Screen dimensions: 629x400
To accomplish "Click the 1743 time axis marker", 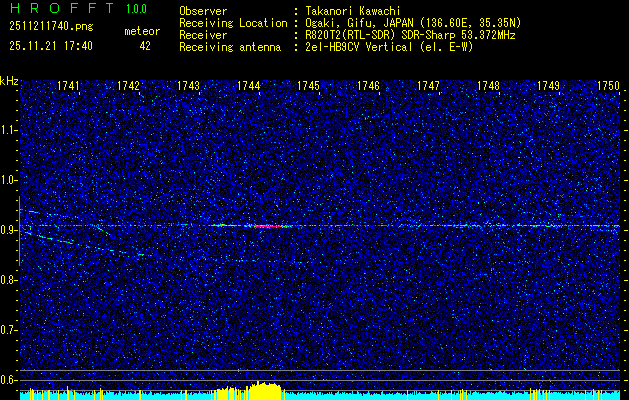I will point(189,85).
